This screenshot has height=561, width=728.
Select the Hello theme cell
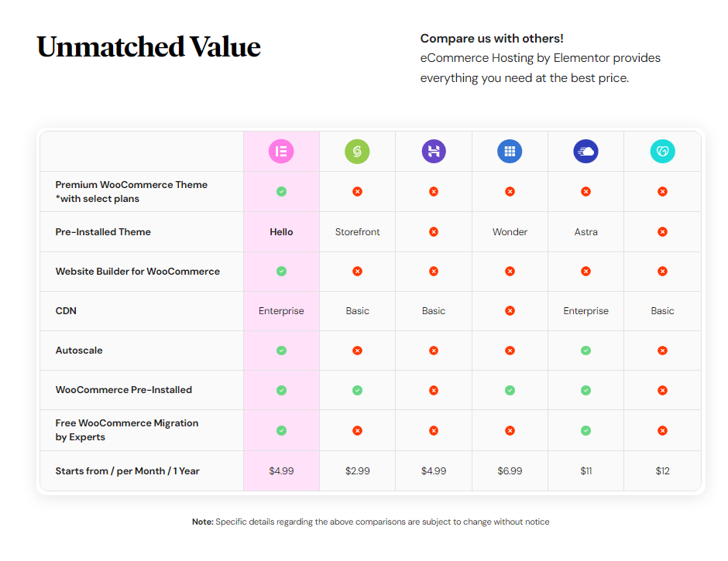click(281, 231)
